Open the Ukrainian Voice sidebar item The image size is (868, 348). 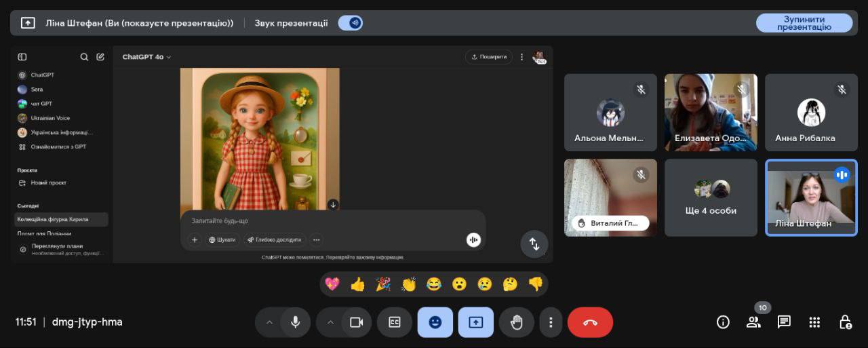(x=50, y=118)
